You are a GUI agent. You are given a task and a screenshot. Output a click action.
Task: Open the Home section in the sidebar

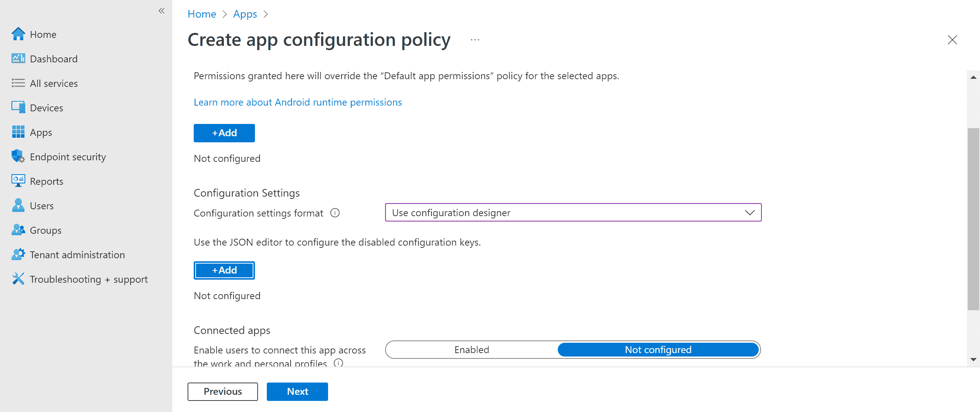(42, 34)
